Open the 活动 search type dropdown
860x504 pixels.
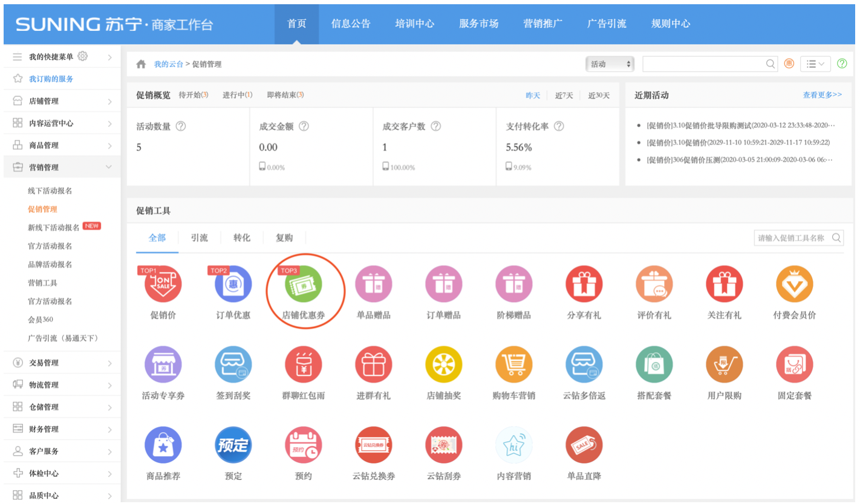click(610, 64)
